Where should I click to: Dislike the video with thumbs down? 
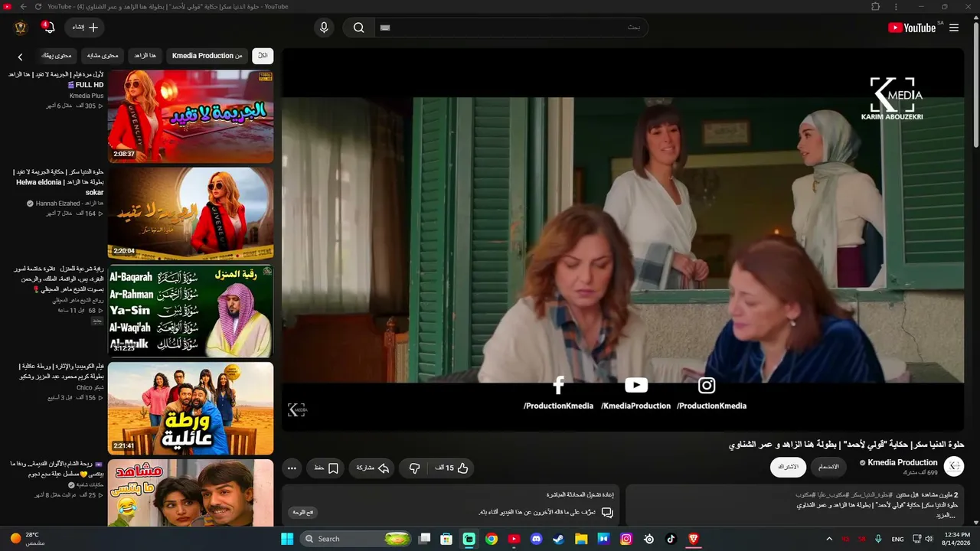pos(415,468)
